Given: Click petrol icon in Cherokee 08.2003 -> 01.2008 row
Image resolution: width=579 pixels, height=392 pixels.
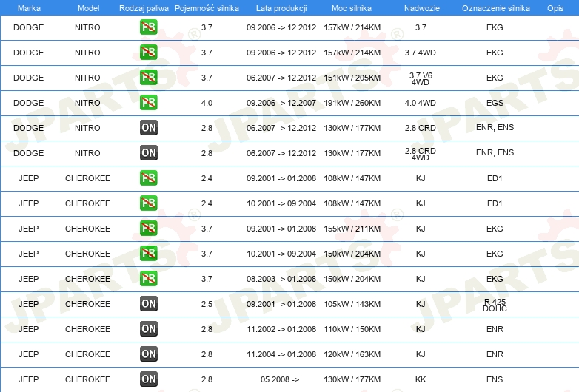Looking at the screenshot, I should click(148, 278).
